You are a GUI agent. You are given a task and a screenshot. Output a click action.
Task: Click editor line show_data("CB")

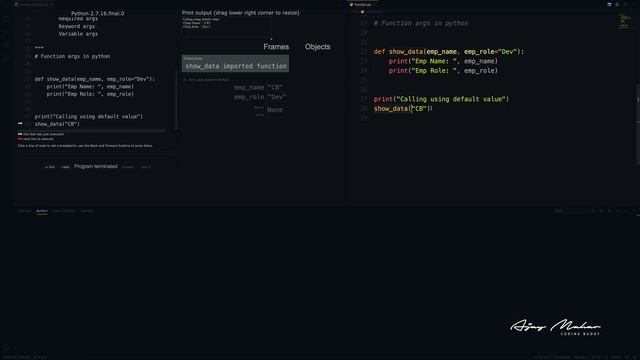coord(403,109)
